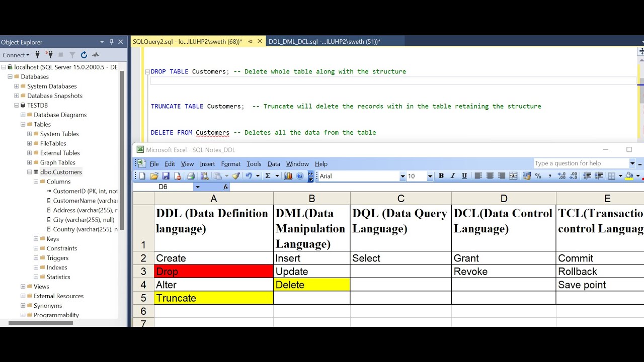Click the AutoSum sigma icon

coord(268,176)
